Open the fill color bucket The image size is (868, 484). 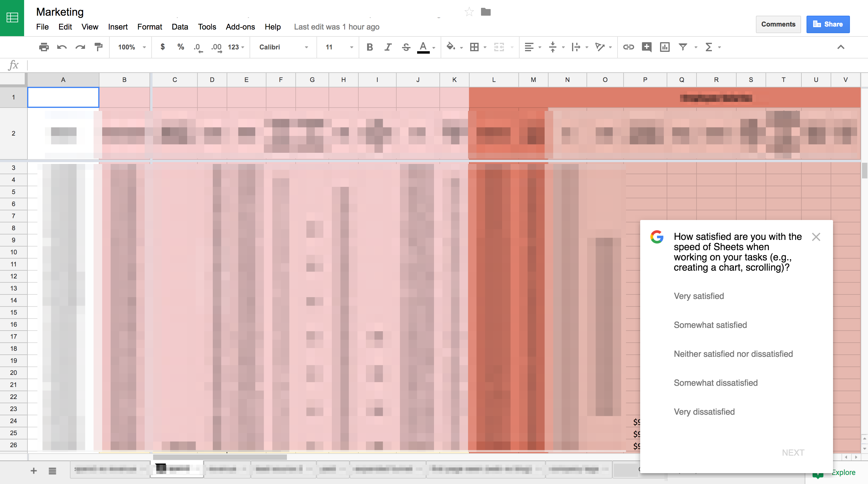(x=451, y=47)
